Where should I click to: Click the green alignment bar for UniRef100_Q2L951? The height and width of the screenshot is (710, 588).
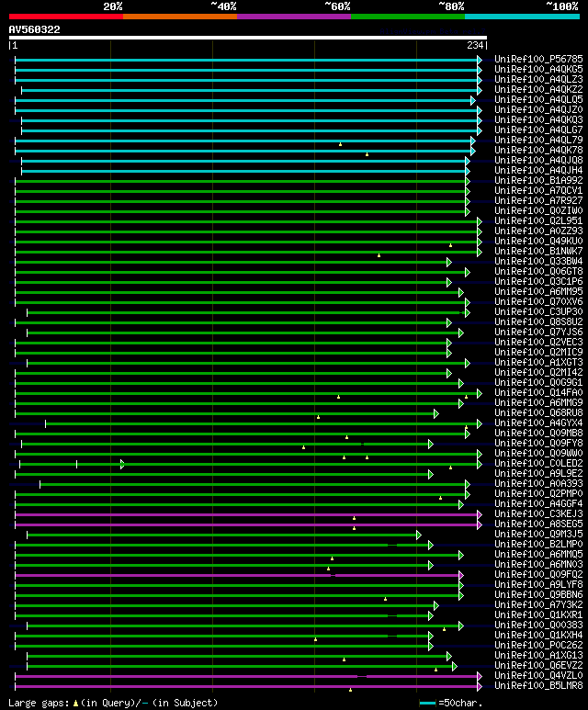point(246,221)
